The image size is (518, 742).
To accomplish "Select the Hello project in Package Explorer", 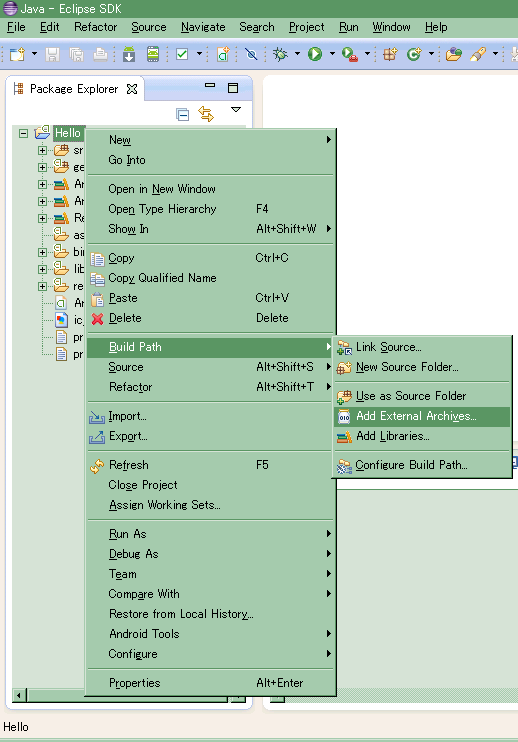I will (68, 133).
